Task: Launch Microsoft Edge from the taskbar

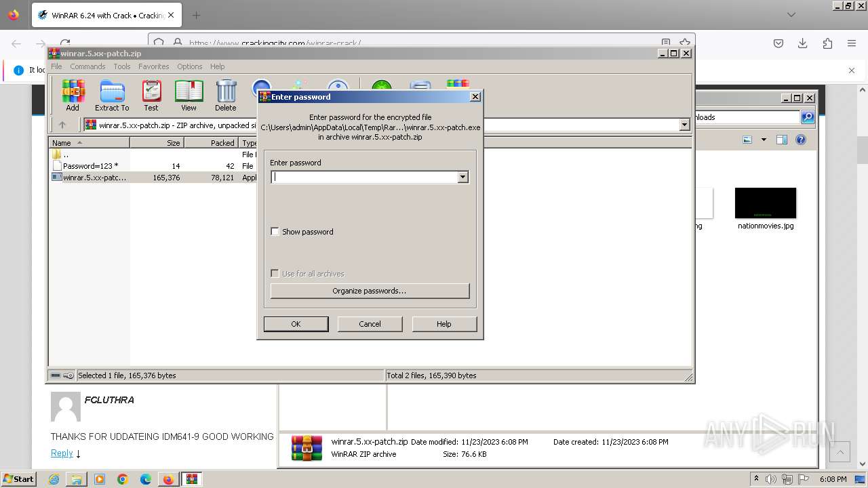Action: click(146, 479)
